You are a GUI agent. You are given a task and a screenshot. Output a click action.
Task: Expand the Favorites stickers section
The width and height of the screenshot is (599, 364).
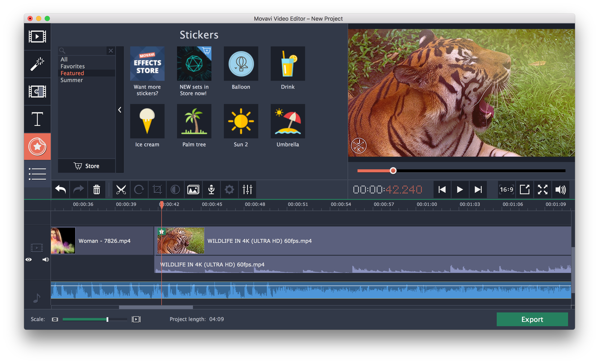pos(72,66)
